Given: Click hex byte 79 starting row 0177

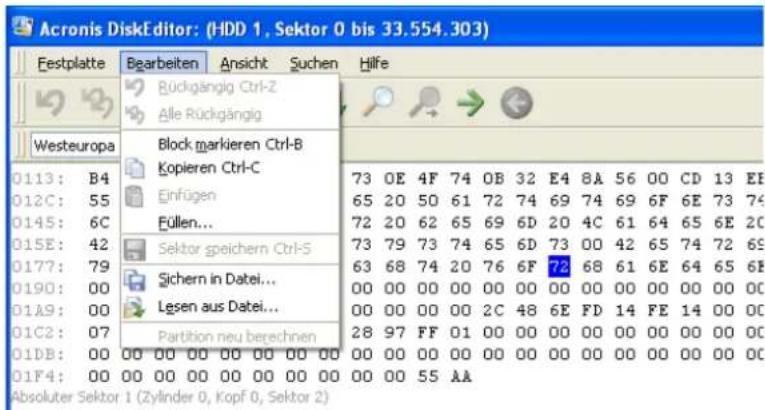Looking at the screenshot, I should 99,266.
